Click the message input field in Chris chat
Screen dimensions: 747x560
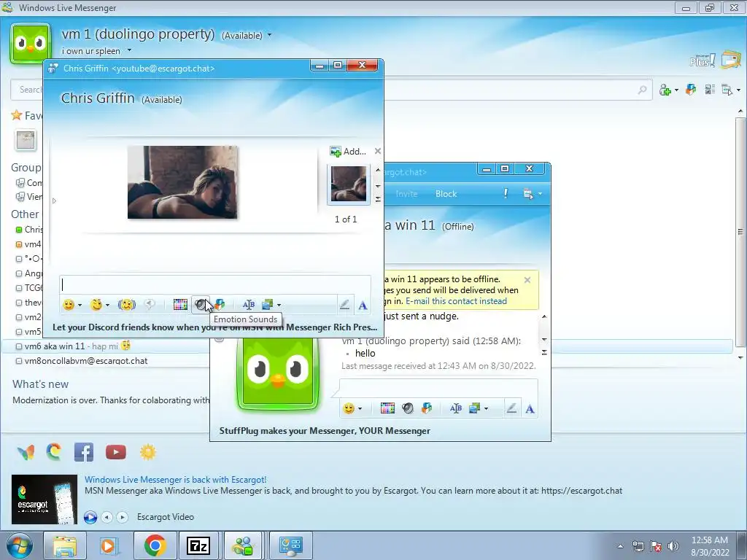[x=215, y=284]
